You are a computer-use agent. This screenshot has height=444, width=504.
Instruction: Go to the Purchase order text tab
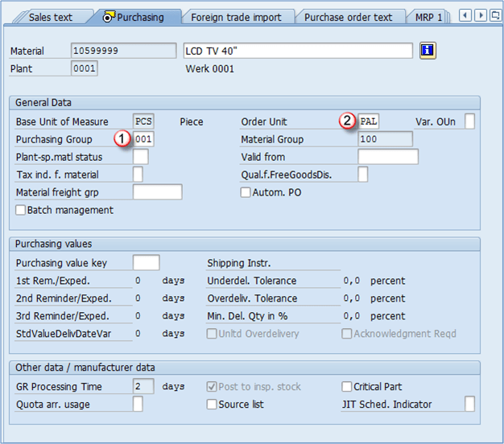(348, 17)
